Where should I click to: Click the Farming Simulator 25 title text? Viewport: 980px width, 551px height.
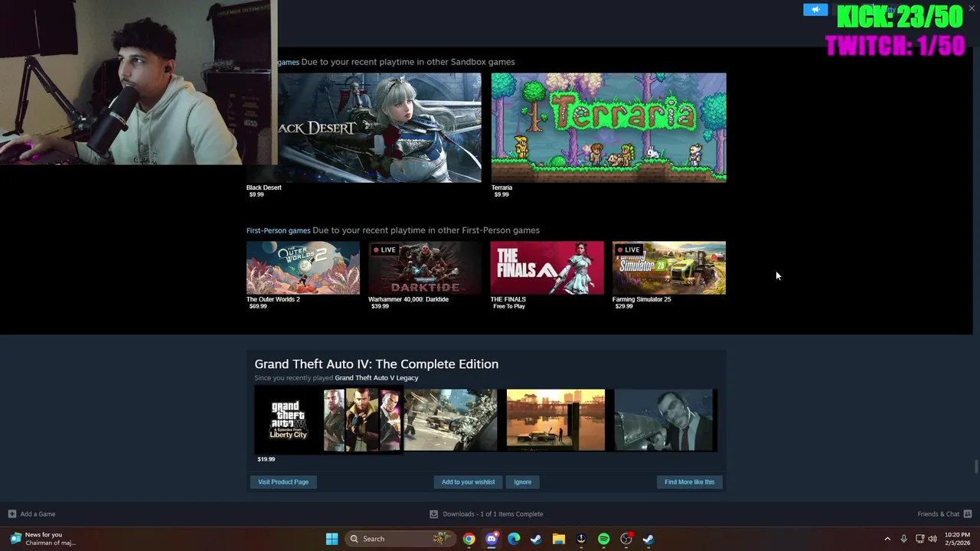pos(642,299)
